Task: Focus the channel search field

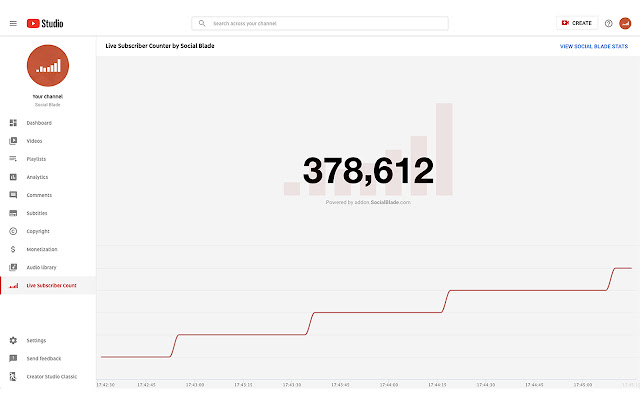Action: [x=320, y=23]
